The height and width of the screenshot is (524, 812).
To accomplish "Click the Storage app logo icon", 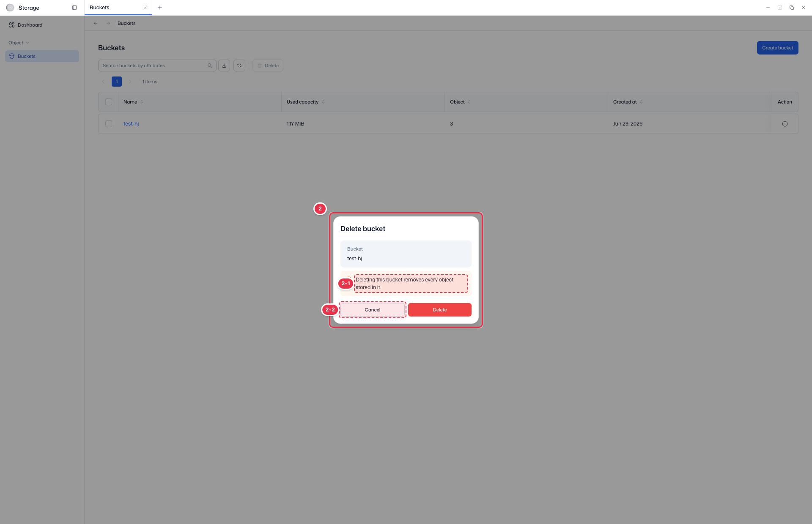I will [10, 8].
